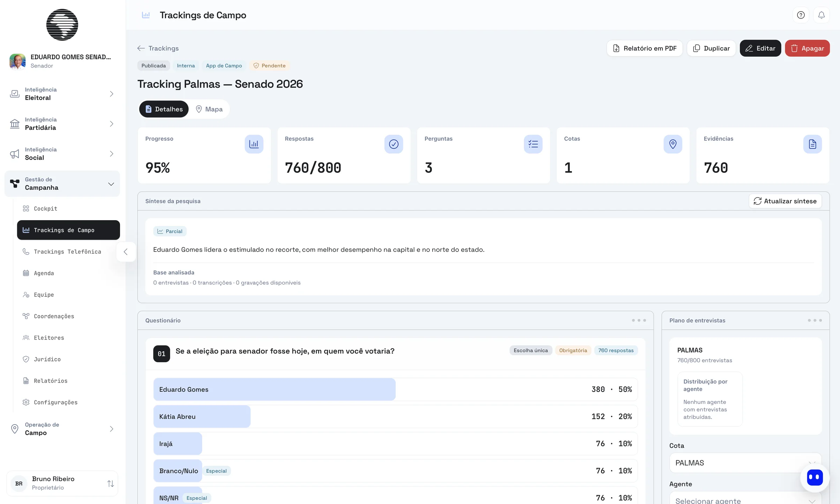
Task: Expand Inteligência Eleitoral section
Action: pos(62,94)
